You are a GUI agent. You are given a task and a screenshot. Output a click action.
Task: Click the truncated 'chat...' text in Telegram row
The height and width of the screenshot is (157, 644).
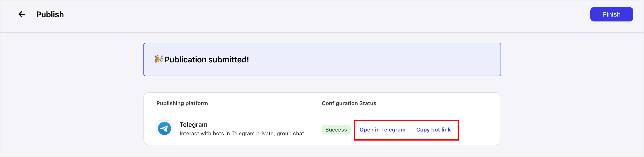(x=300, y=134)
